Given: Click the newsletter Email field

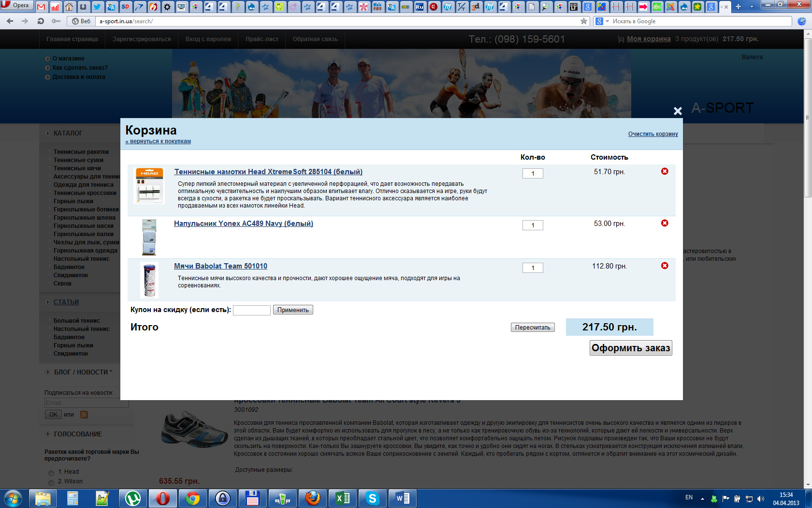Looking at the screenshot, I should [87, 403].
